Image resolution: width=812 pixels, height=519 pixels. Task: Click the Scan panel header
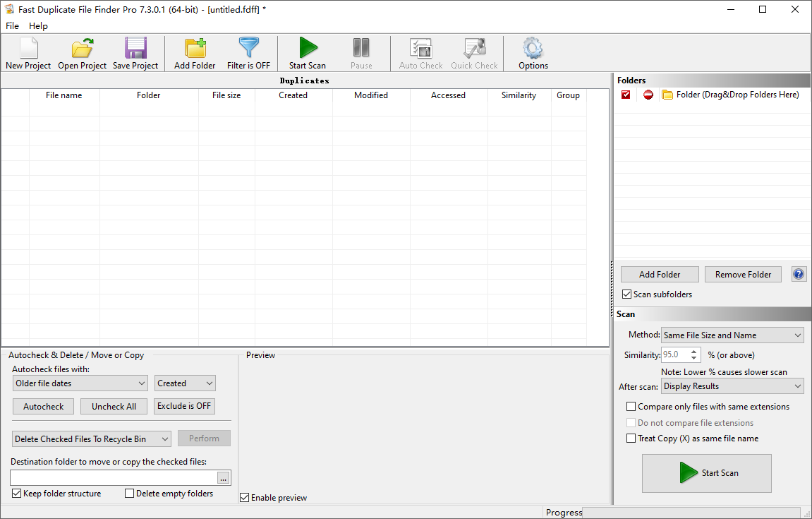click(712, 314)
